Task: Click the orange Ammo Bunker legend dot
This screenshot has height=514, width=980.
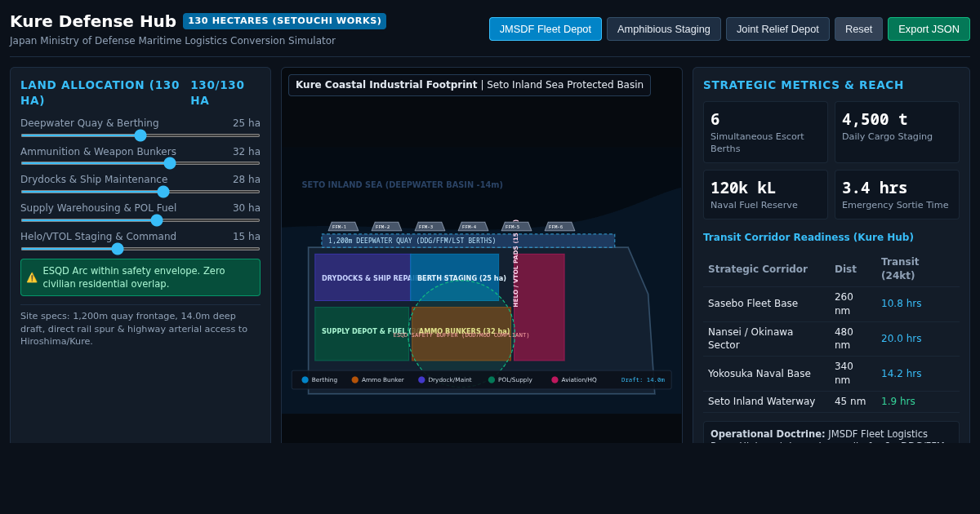Action: point(355,379)
